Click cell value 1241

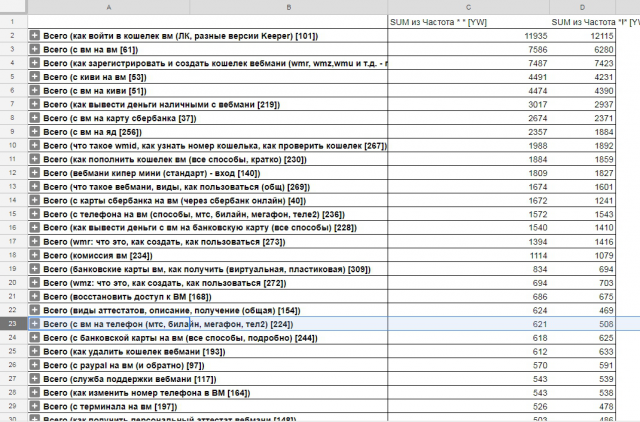[604, 201]
